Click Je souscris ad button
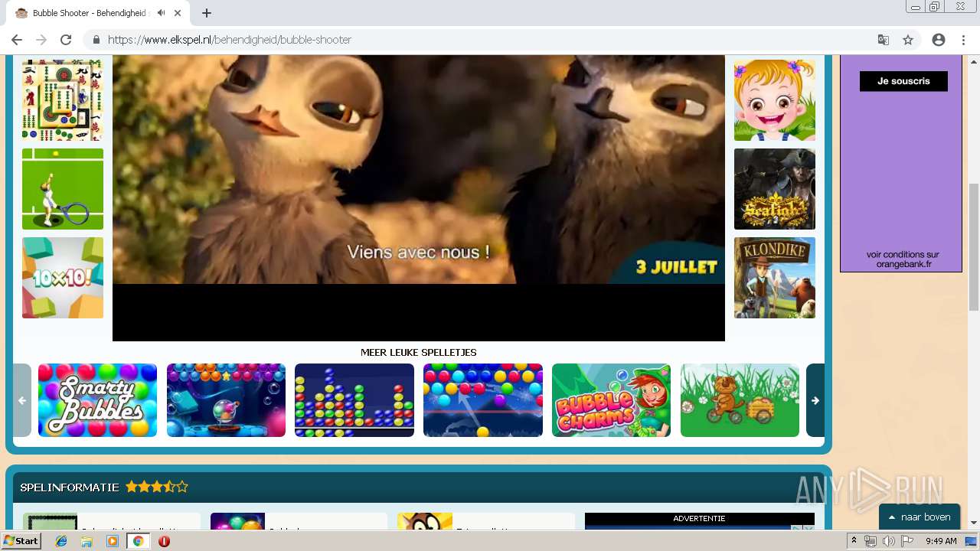Image resolution: width=980 pixels, height=551 pixels. [x=903, y=81]
